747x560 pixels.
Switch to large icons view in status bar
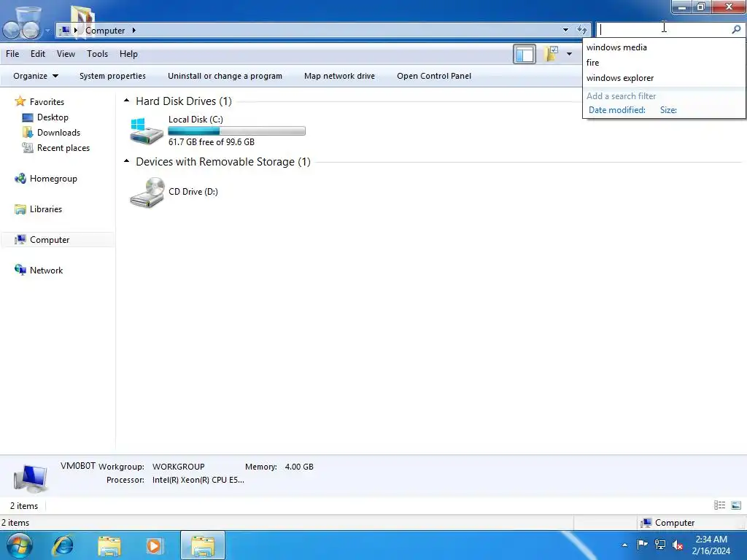[736, 505]
